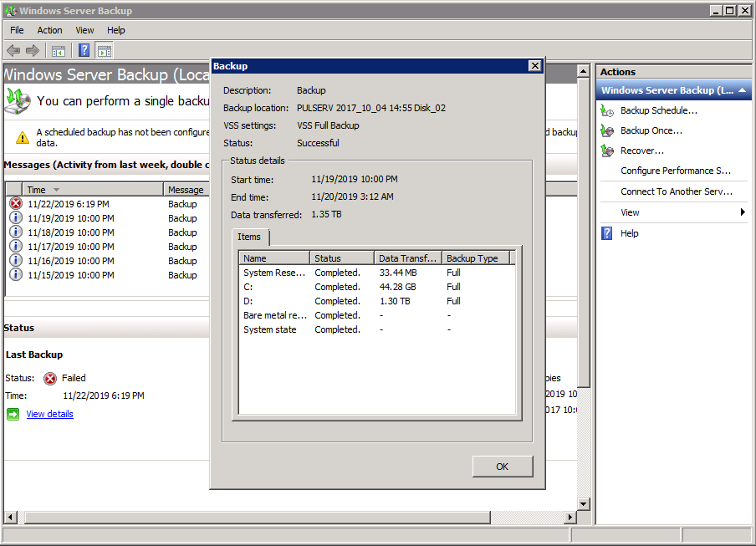Click the Backup Schedule icon in Actions

pyautogui.click(x=607, y=111)
